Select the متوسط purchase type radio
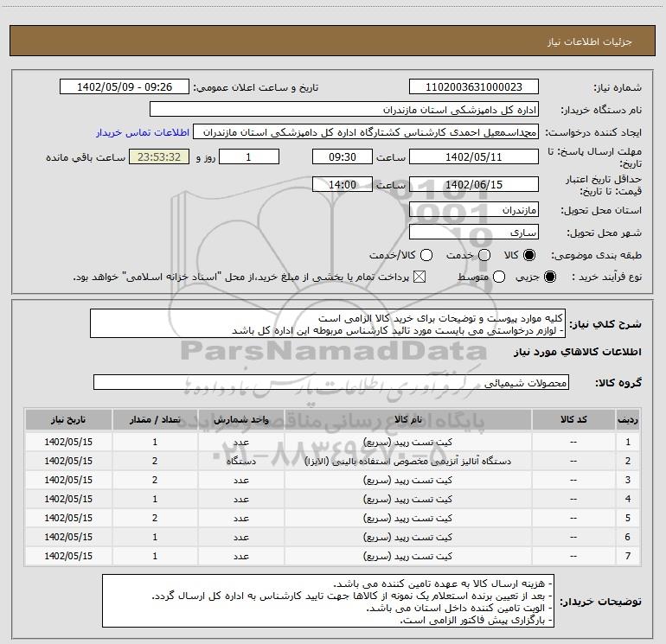The height and width of the screenshot is (644, 666). (x=499, y=277)
